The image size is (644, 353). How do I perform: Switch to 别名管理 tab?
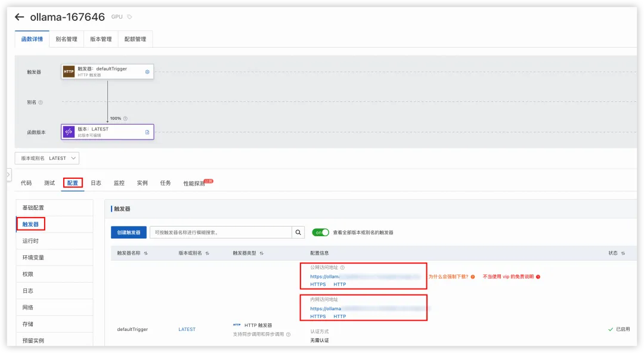click(67, 39)
